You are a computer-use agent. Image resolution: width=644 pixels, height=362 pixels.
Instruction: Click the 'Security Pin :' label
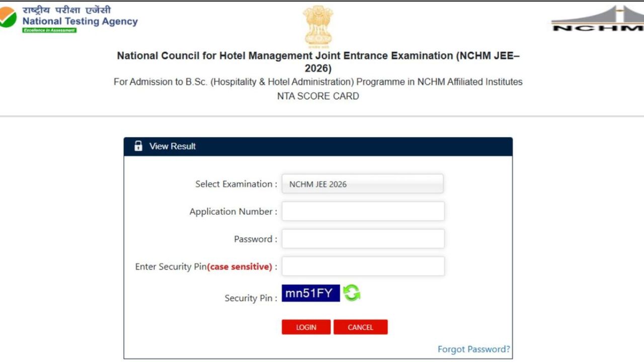coord(251,298)
